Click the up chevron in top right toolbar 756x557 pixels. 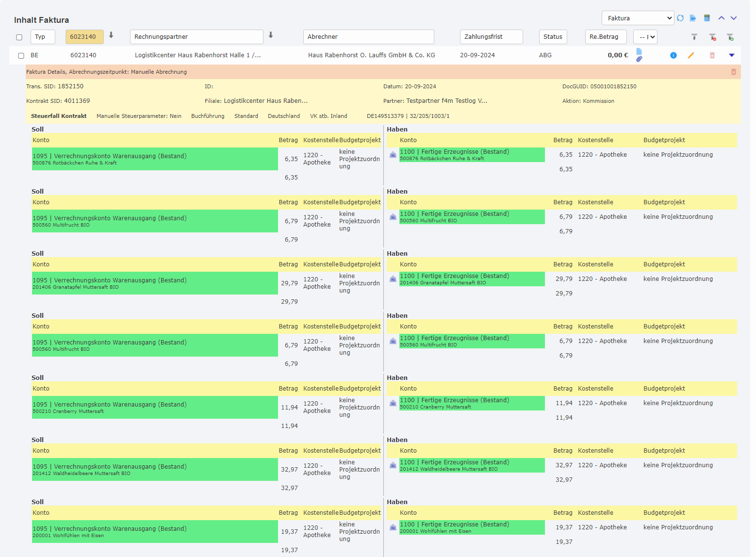(x=722, y=18)
